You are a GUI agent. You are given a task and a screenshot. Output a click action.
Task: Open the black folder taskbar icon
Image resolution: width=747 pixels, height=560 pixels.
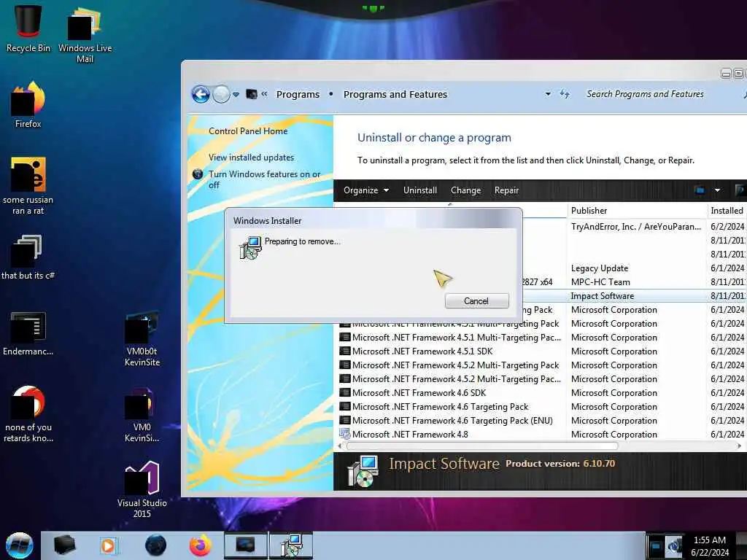click(x=64, y=545)
